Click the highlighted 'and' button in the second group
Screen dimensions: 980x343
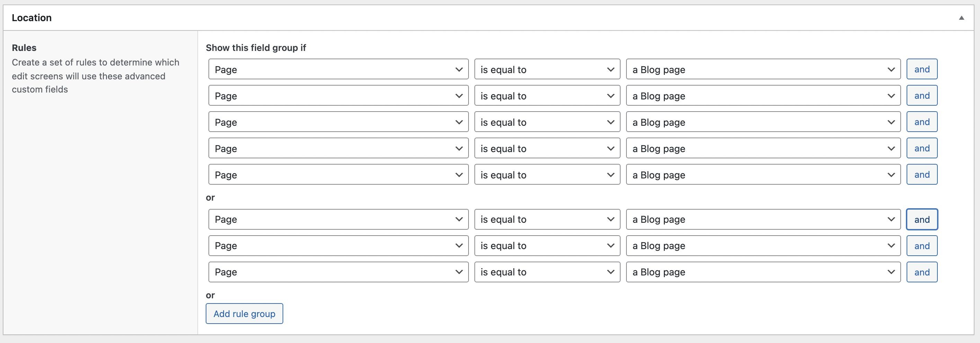[922, 219]
